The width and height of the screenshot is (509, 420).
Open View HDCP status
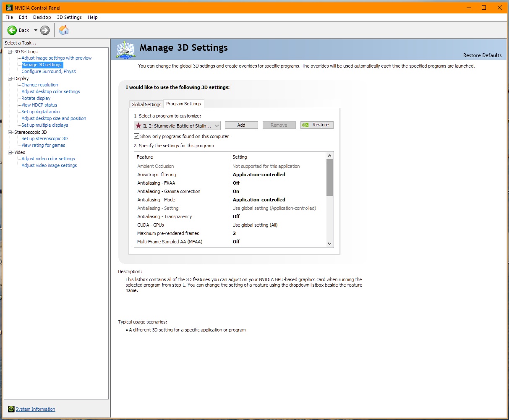click(39, 105)
